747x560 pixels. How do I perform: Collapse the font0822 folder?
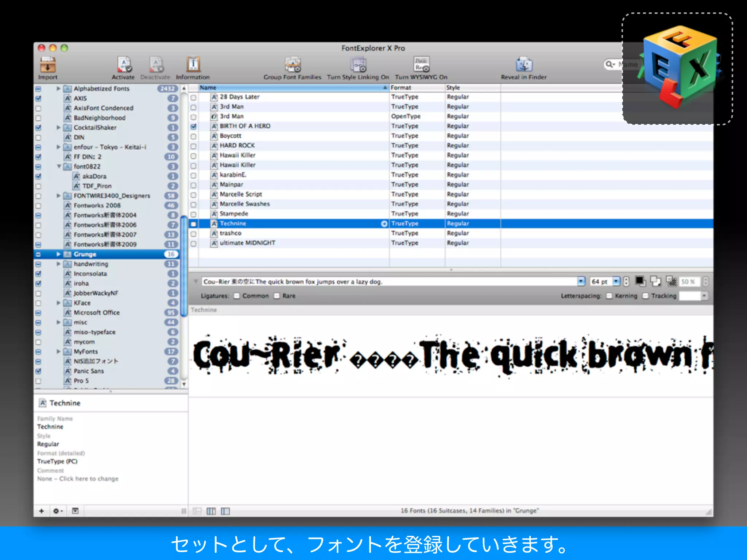click(59, 166)
